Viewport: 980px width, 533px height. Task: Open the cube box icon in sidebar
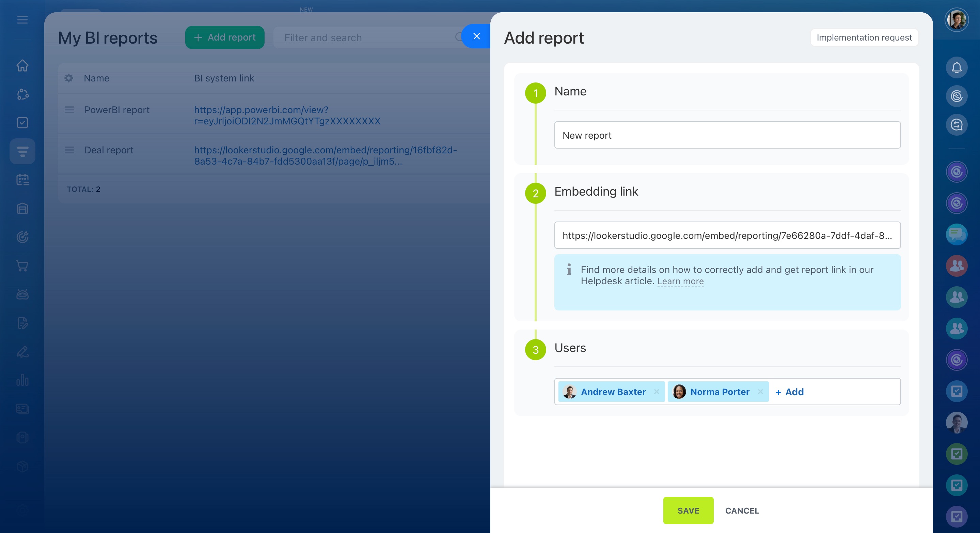(x=22, y=466)
